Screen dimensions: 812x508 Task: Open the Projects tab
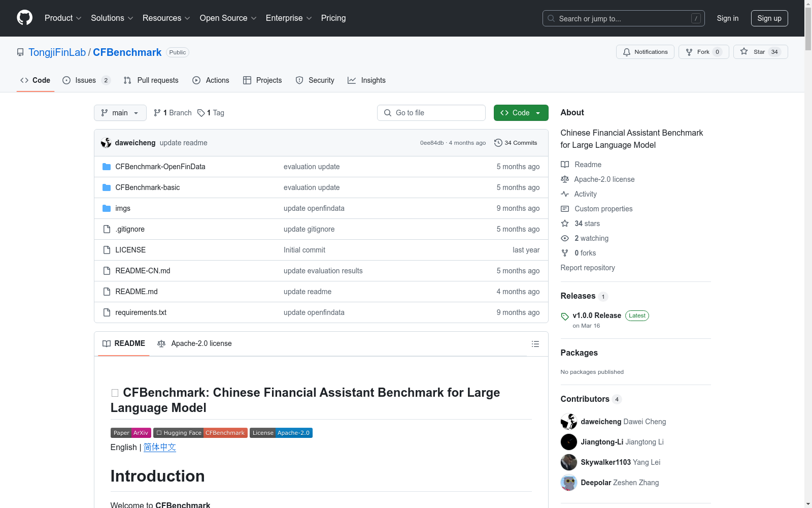click(x=262, y=80)
